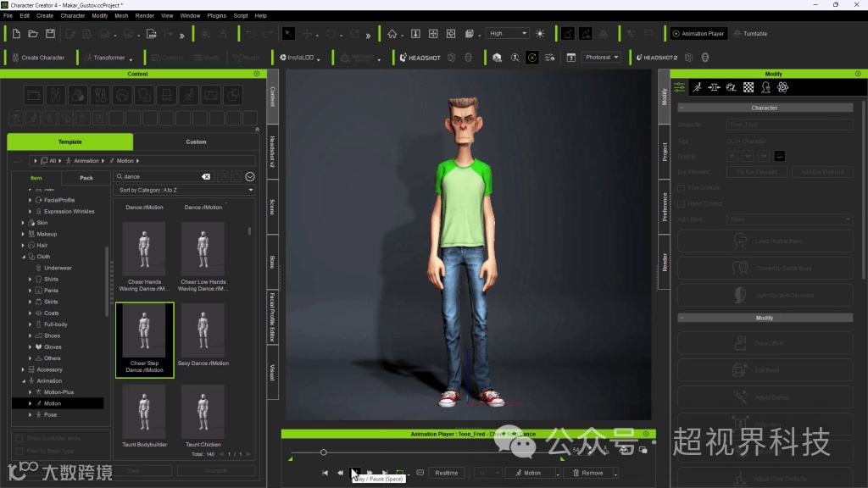Jump to first frame in Animation Player
868x488 pixels.
click(325, 473)
